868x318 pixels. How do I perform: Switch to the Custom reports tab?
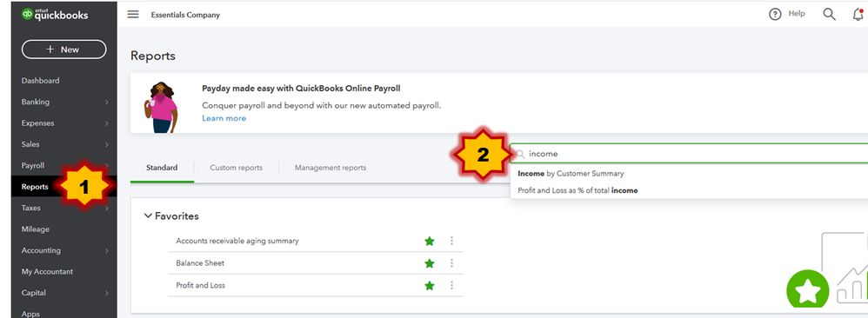pos(236,168)
